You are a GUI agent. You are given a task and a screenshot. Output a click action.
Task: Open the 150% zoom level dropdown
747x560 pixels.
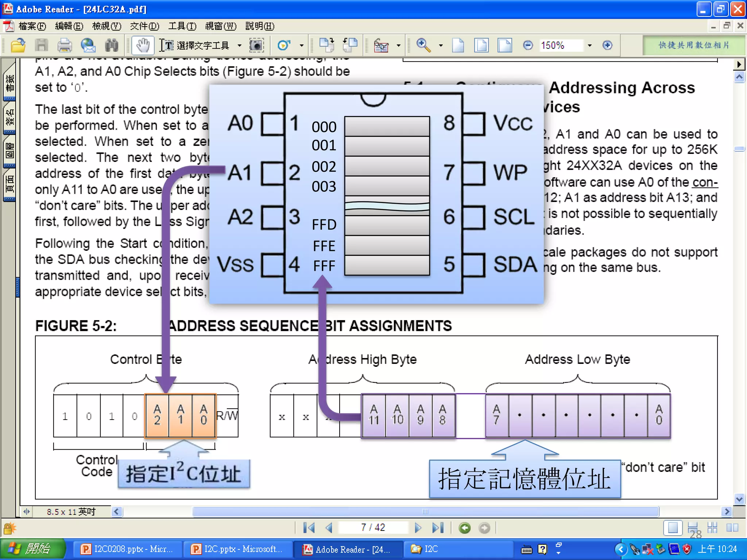589,46
